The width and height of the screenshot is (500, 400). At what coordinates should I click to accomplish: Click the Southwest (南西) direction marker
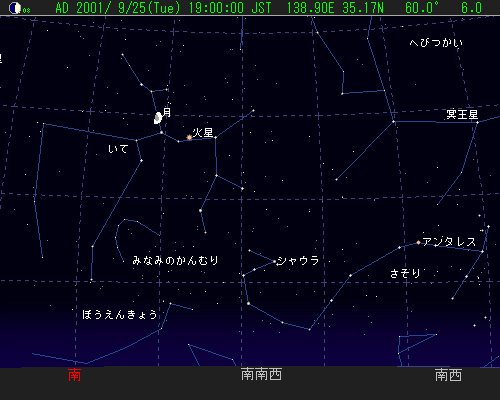[x=448, y=375]
